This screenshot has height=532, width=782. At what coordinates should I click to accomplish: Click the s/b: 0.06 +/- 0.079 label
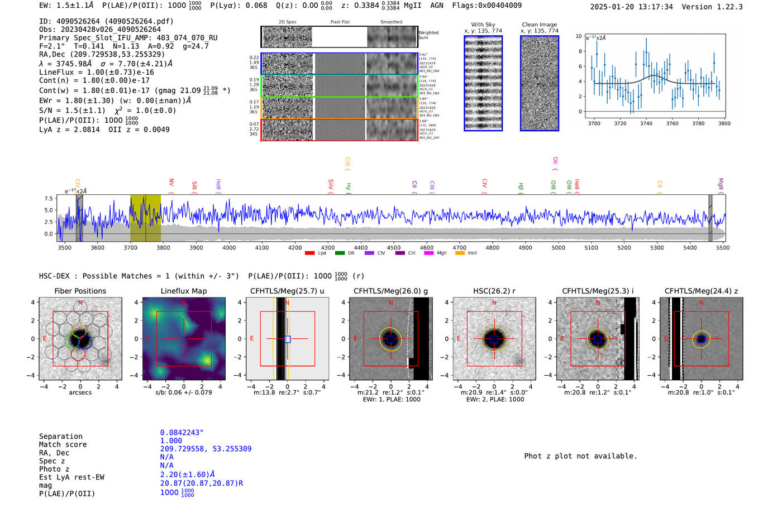(x=184, y=392)
